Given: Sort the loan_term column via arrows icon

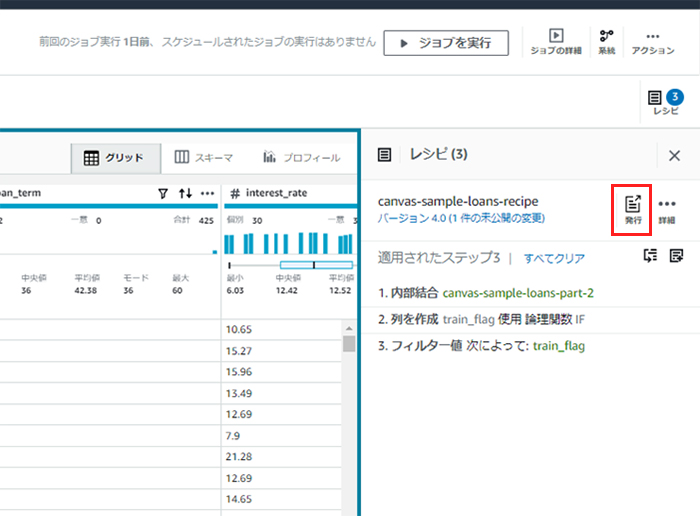Looking at the screenshot, I should (x=185, y=193).
